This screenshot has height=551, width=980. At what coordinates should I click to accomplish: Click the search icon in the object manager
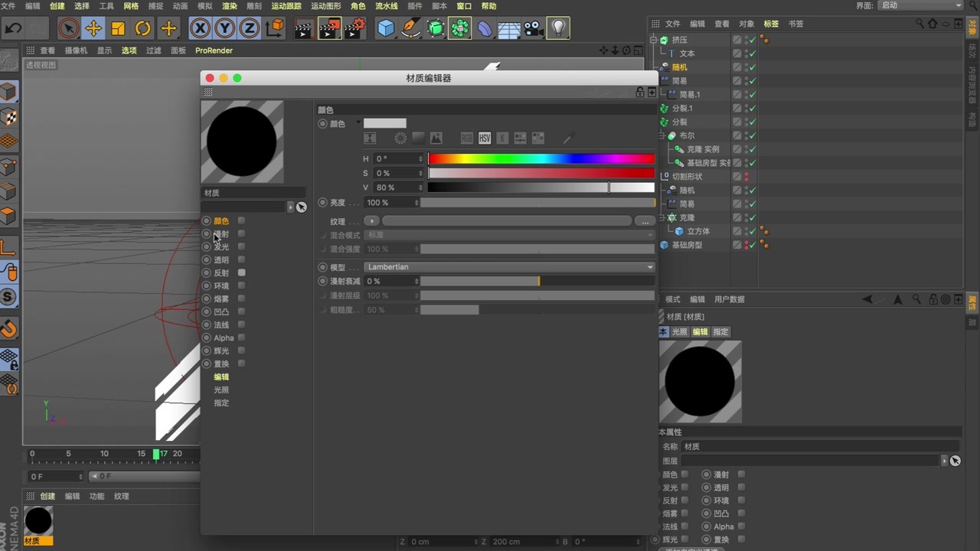pos(920,24)
